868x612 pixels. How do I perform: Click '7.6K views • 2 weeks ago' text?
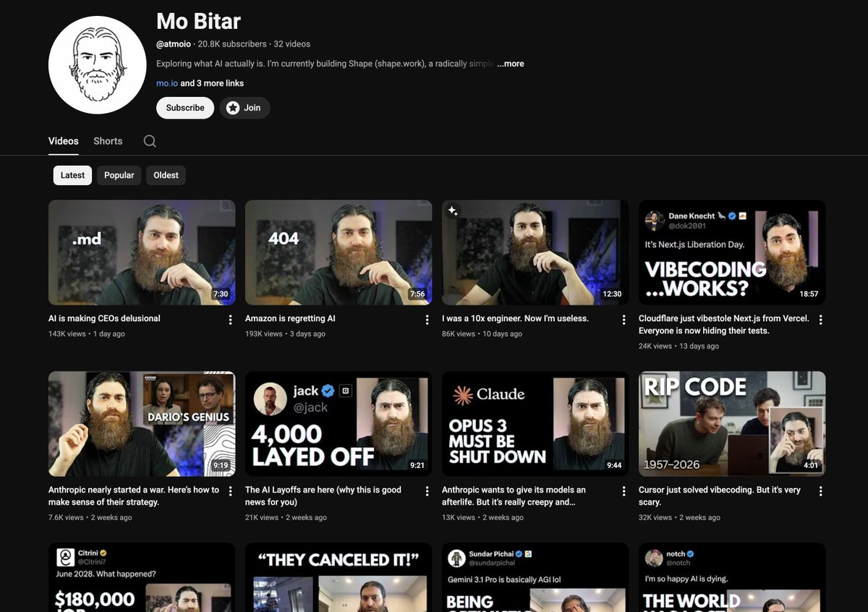[x=90, y=518]
